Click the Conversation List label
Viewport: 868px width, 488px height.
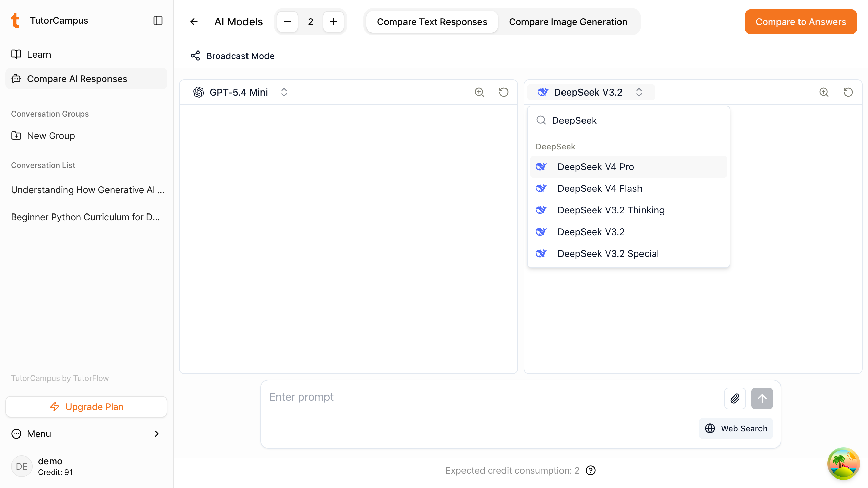click(x=43, y=165)
